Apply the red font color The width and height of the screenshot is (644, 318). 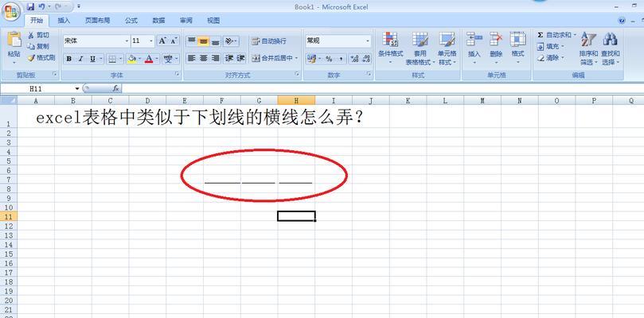pos(149,59)
